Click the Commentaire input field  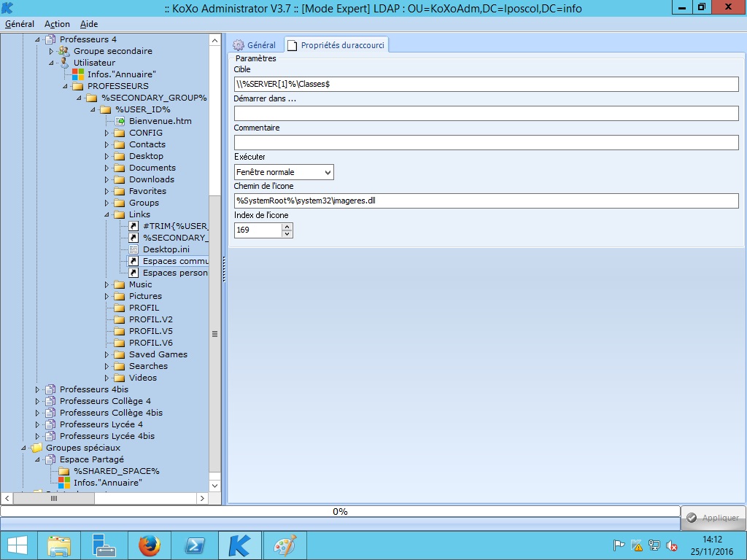tap(486, 142)
